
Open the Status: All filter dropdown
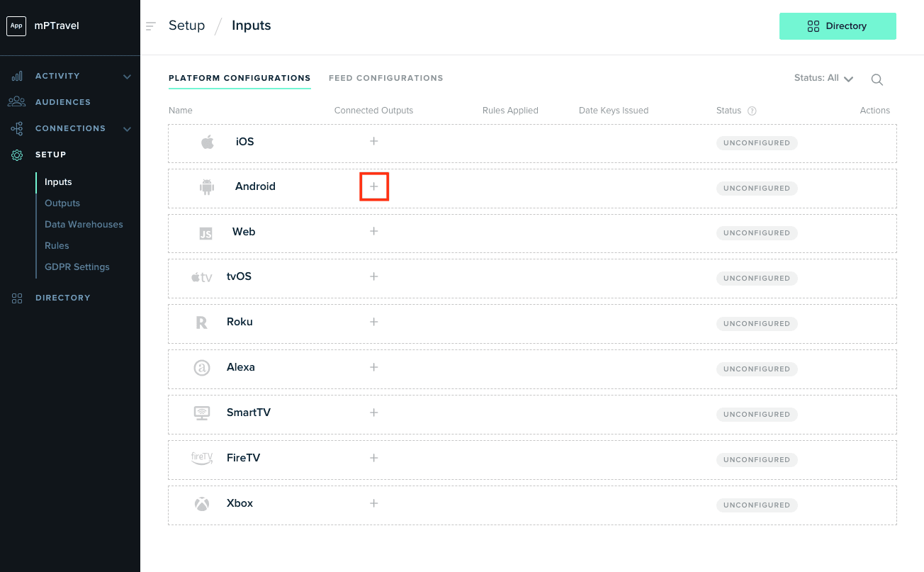[x=823, y=78]
